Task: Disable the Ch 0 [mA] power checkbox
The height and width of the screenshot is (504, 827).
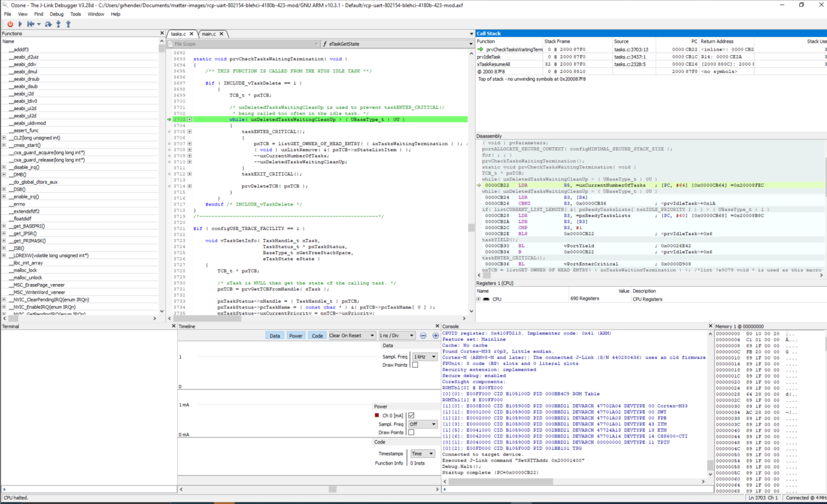Action: coord(411,415)
